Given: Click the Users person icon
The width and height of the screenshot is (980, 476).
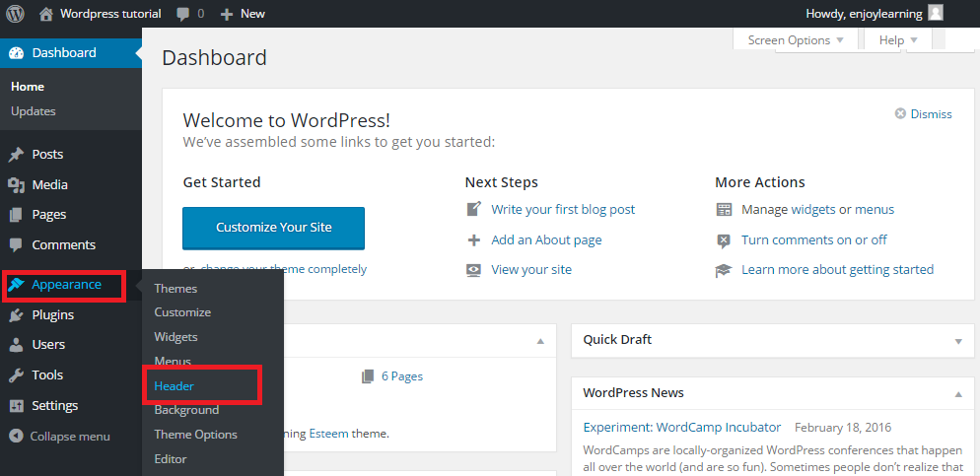Looking at the screenshot, I should pyautogui.click(x=16, y=345).
